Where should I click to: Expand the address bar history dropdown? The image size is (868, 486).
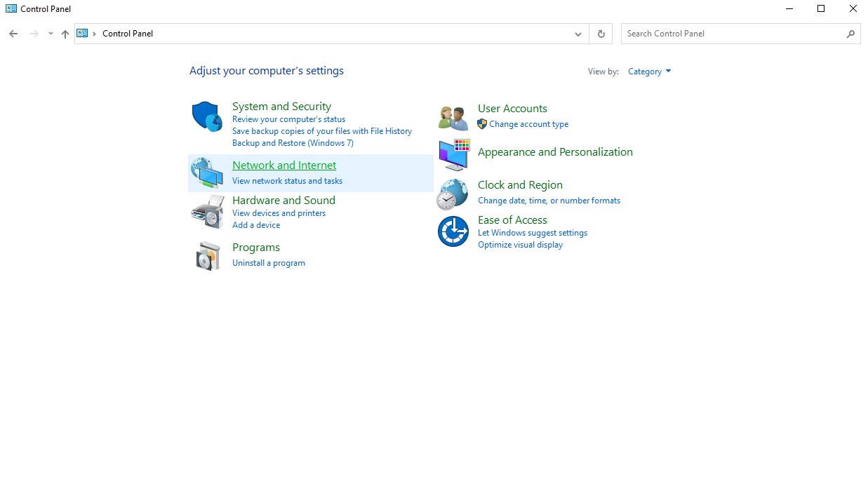tap(577, 34)
